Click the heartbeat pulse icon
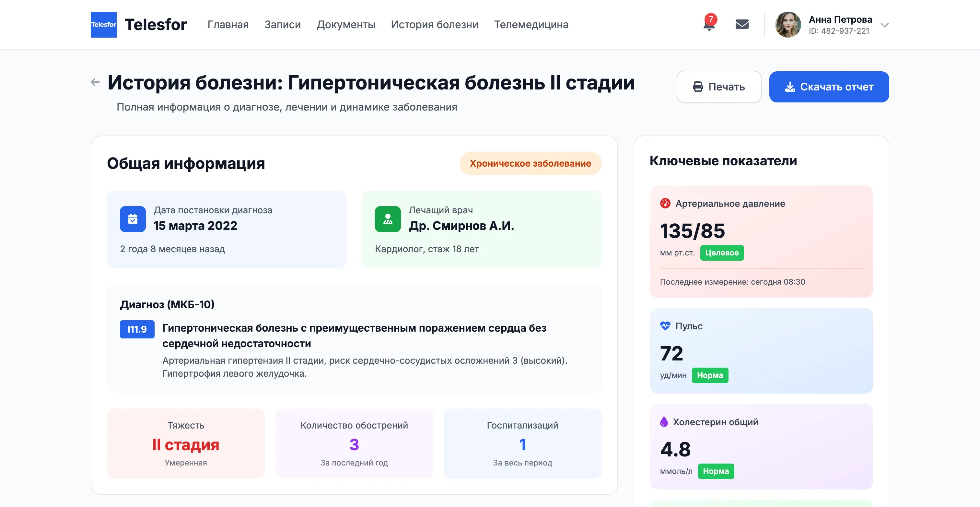Image resolution: width=980 pixels, height=507 pixels. tap(665, 326)
